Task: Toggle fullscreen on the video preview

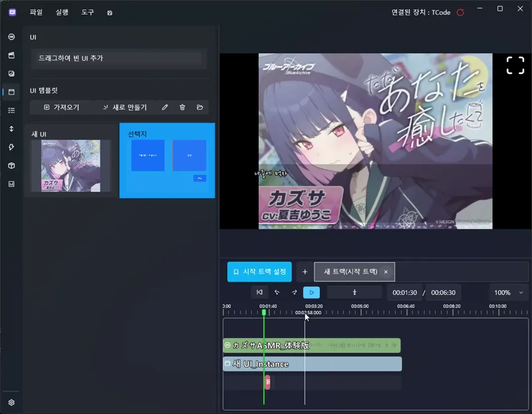Action: click(515, 65)
